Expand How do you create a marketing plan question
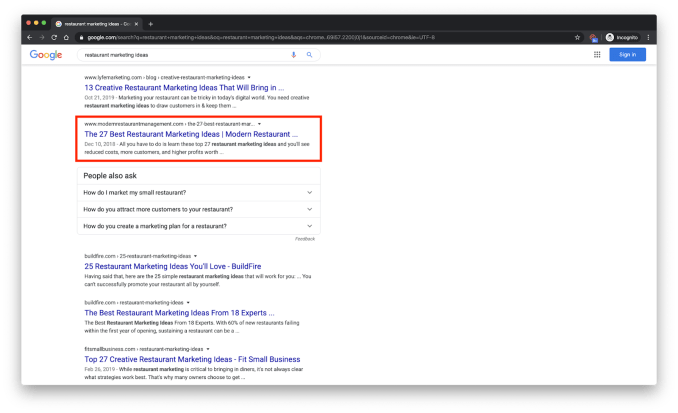Screen dimensions: 678x413 click(x=198, y=226)
